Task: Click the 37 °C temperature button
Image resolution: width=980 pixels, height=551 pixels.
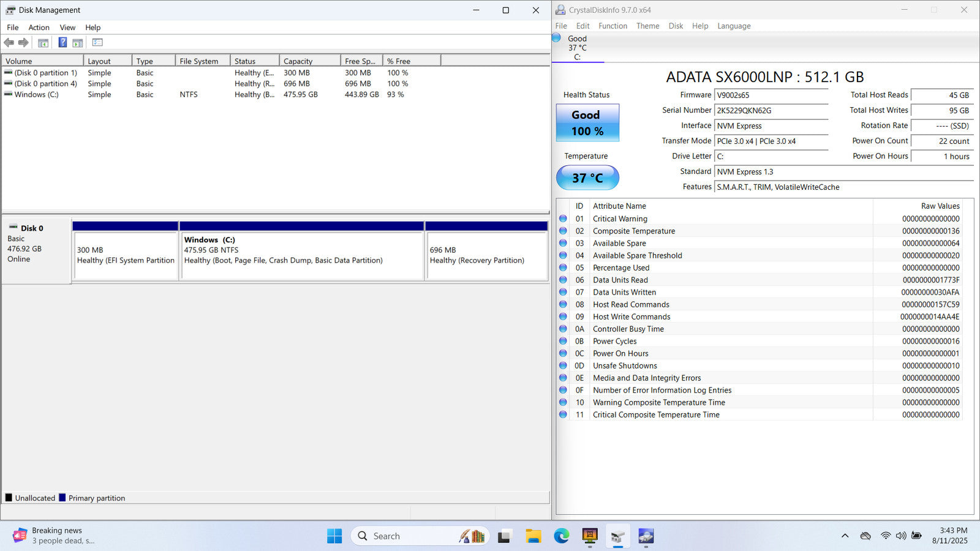Action: [x=587, y=178]
